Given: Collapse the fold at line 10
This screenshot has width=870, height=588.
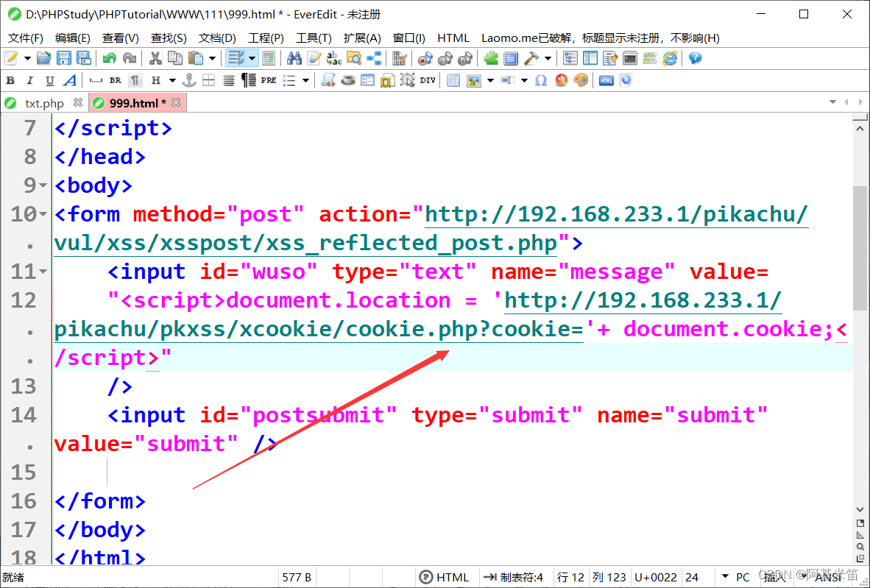Looking at the screenshot, I should coord(43,215).
